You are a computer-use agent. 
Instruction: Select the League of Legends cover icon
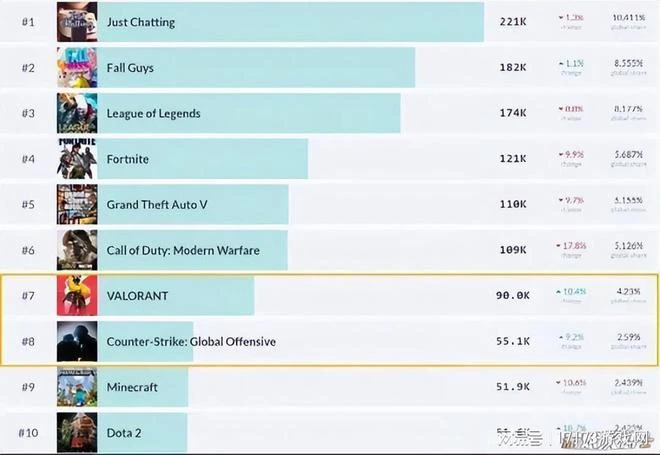(77, 113)
